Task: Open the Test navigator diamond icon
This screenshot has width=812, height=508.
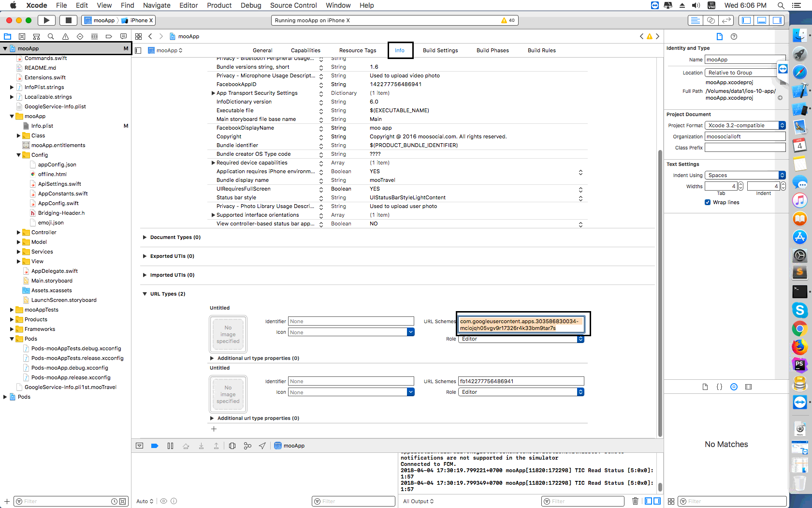Action: [x=80, y=36]
